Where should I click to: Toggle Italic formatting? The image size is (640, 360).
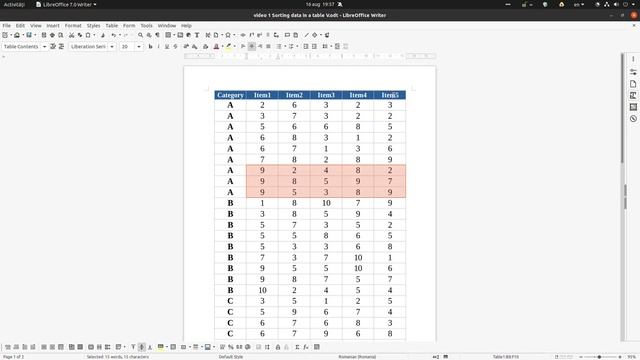(158, 47)
